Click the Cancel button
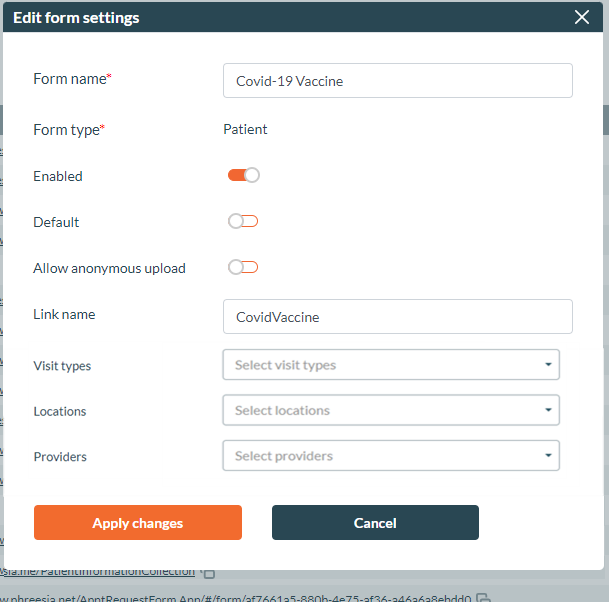 tap(375, 522)
